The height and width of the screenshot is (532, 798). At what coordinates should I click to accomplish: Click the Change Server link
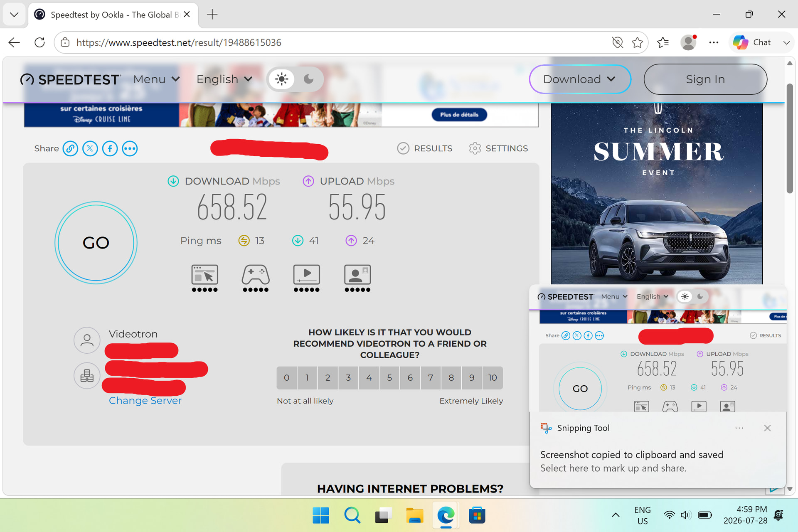(145, 401)
